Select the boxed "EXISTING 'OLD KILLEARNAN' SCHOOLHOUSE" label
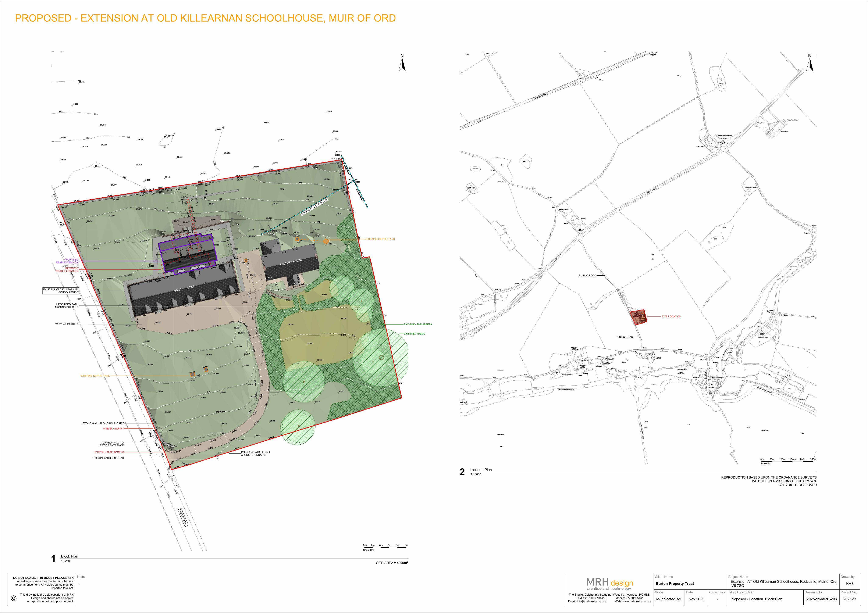This screenshot has width=868, height=613. click(61, 291)
